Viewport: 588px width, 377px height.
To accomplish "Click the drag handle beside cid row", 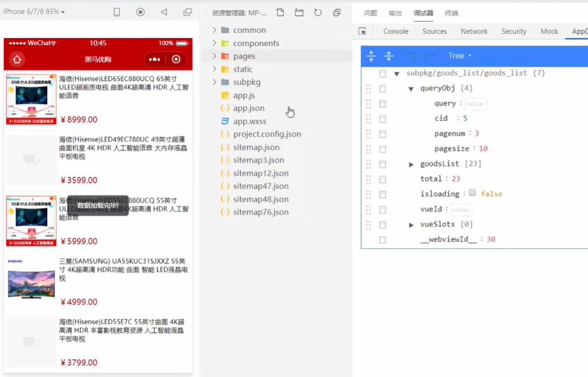I will [368, 119].
